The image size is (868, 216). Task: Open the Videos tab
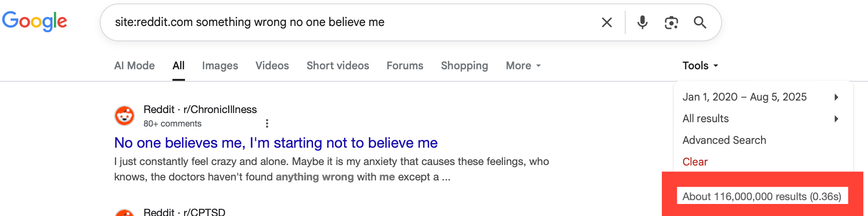pyautogui.click(x=272, y=65)
